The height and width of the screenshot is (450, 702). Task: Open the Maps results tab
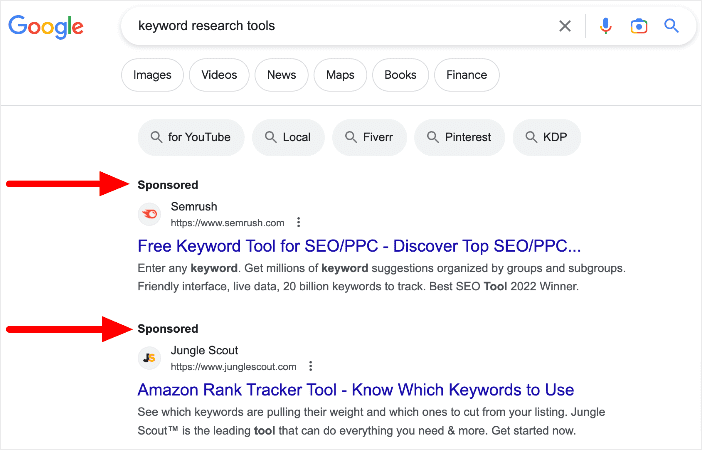tap(340, 75)
